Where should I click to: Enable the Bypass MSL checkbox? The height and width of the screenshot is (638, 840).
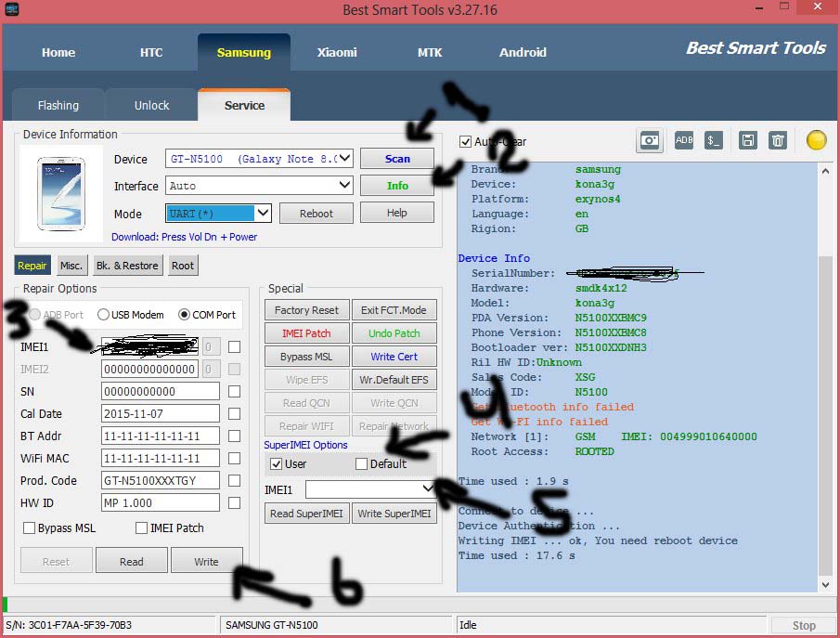click(x=29, y=528)
